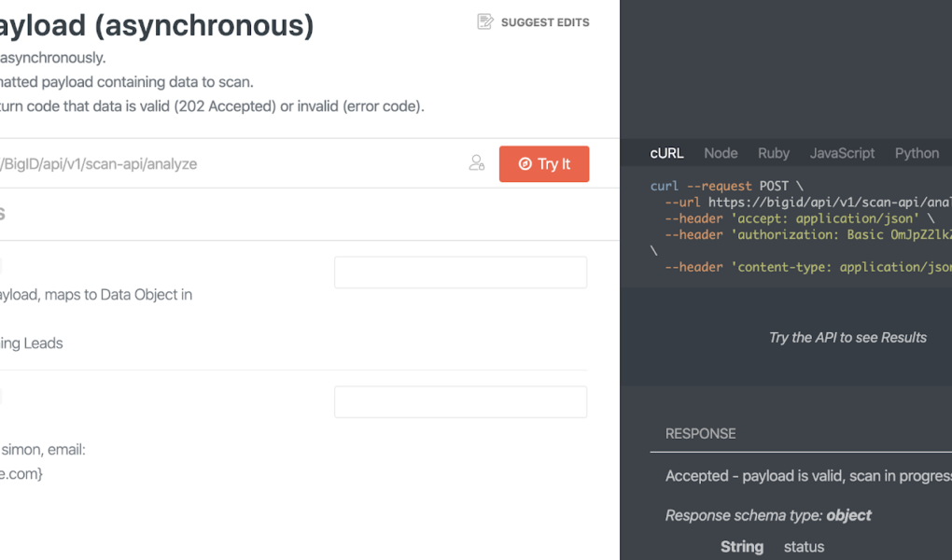Click 'Try the API to see Results' text

[847, 338]
